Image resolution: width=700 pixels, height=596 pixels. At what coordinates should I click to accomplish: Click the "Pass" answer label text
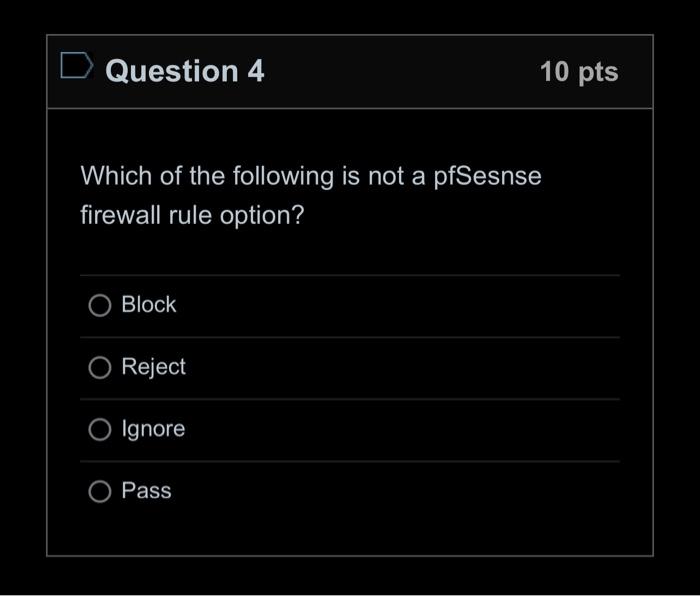146,491
